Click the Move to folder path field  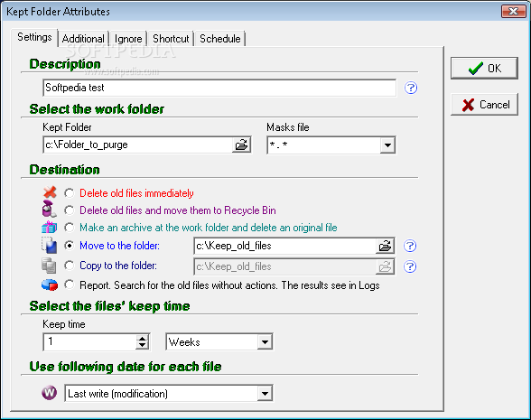(x=285, y=246)
